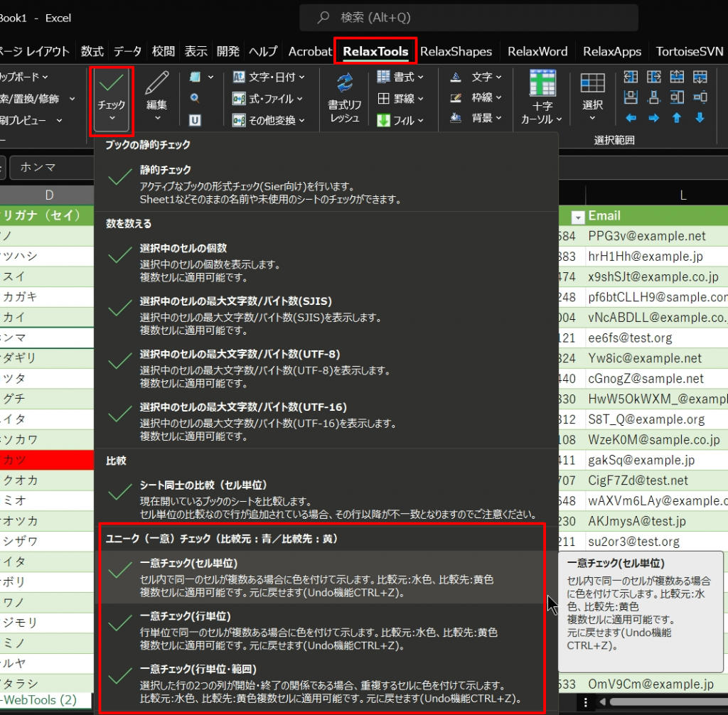Click the notepad icon in the ribbon
728x715 pixels.
[x=196, y=77]
